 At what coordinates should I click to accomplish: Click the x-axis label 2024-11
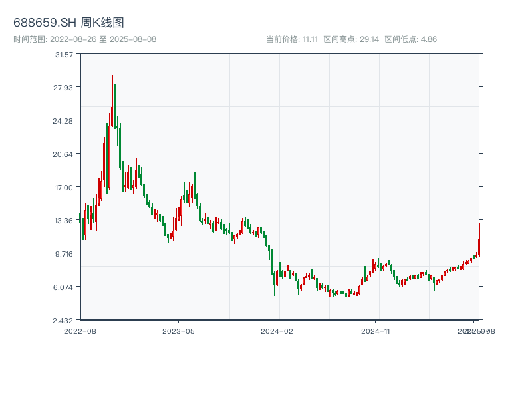(376, 331)
